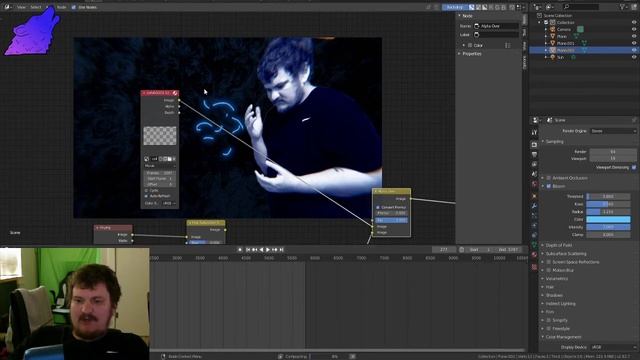Click the camera data icon beside Camera
This screenshot has height=360, width=640.
580,29
